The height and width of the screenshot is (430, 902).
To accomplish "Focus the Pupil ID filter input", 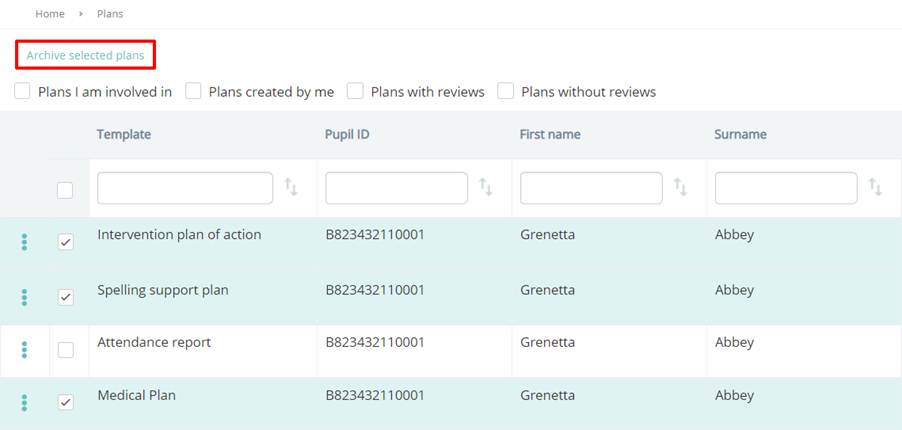I will (x=396, y=188).
